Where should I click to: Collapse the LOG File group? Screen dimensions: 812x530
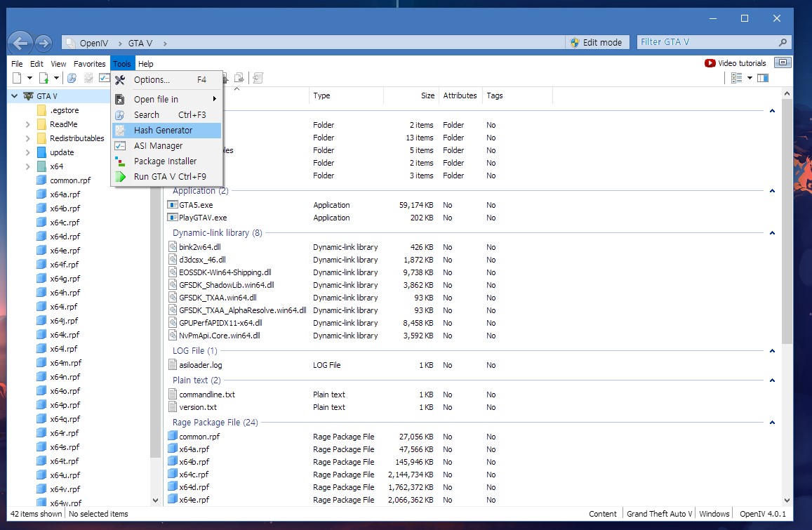pyautogui.click(x=772, y=351)
